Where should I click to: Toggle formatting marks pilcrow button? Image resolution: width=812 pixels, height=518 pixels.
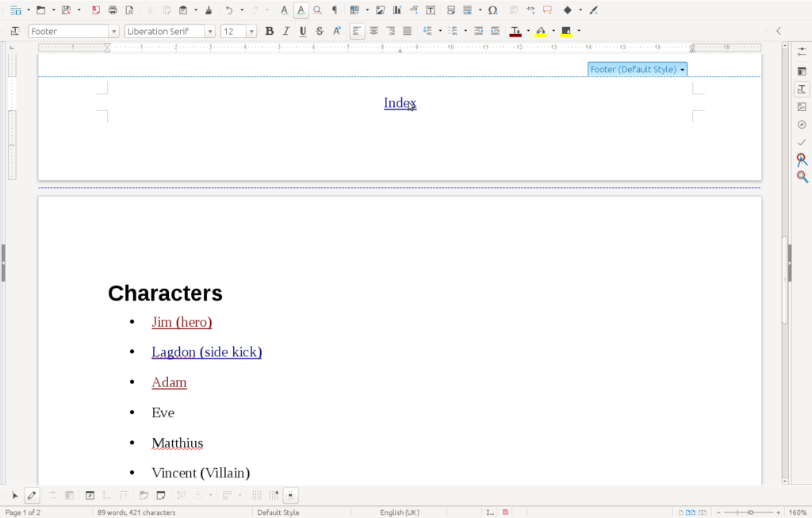(334, 10)
